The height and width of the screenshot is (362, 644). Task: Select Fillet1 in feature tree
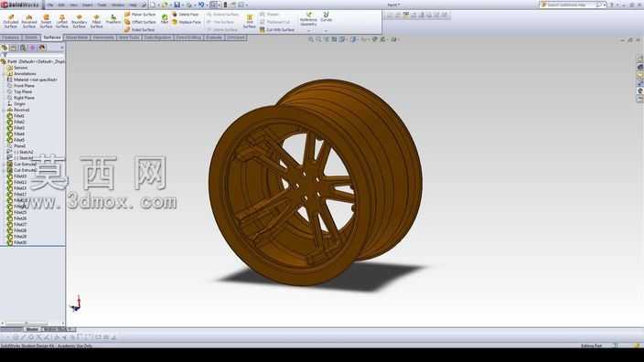coord(19,116)
